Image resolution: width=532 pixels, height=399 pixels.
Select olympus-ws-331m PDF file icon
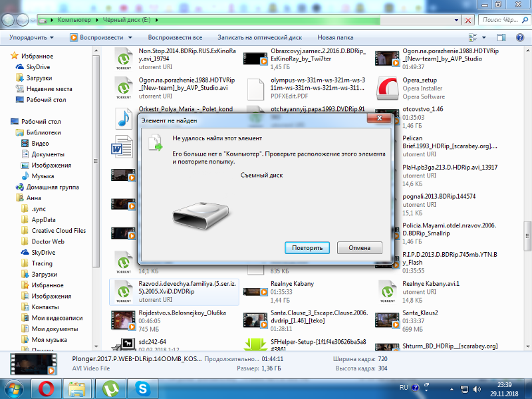tap(255, 89)
